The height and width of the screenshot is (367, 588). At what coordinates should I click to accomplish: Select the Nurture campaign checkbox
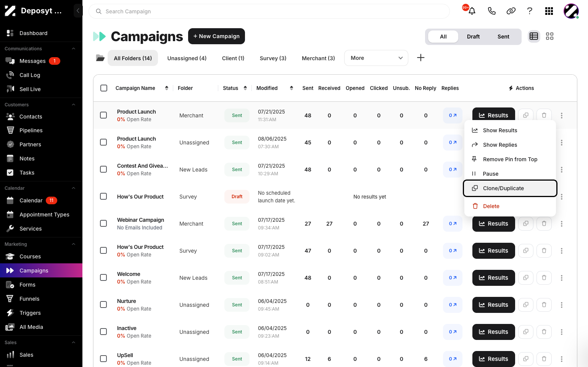tap(103, 304)
